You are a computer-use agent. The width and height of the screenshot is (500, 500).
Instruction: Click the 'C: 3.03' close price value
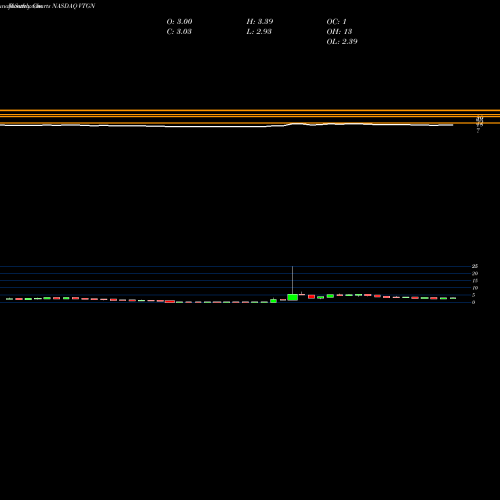click(179, 32)
